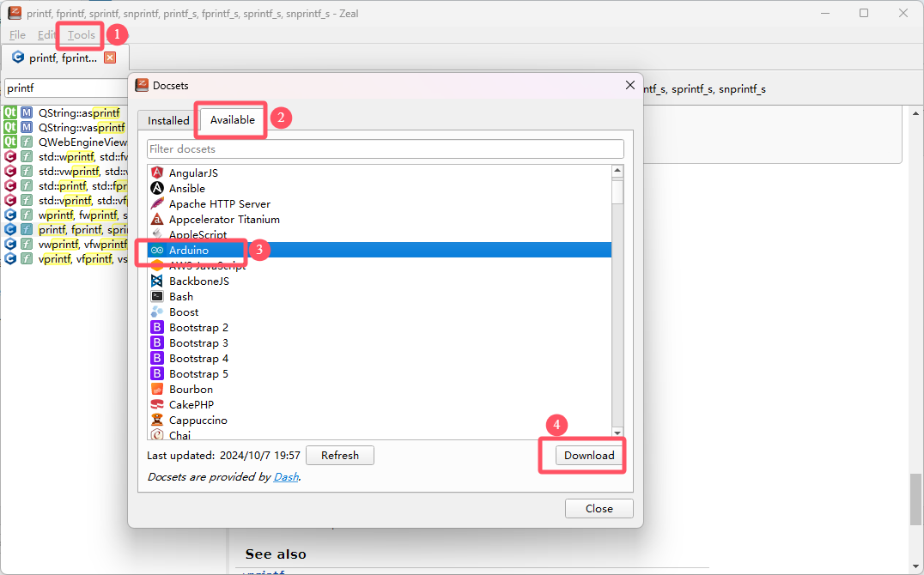Viewport: 924px width, 575px height.
Task: Select the printf, fprint... document tab
Action: tap(63, 57)
